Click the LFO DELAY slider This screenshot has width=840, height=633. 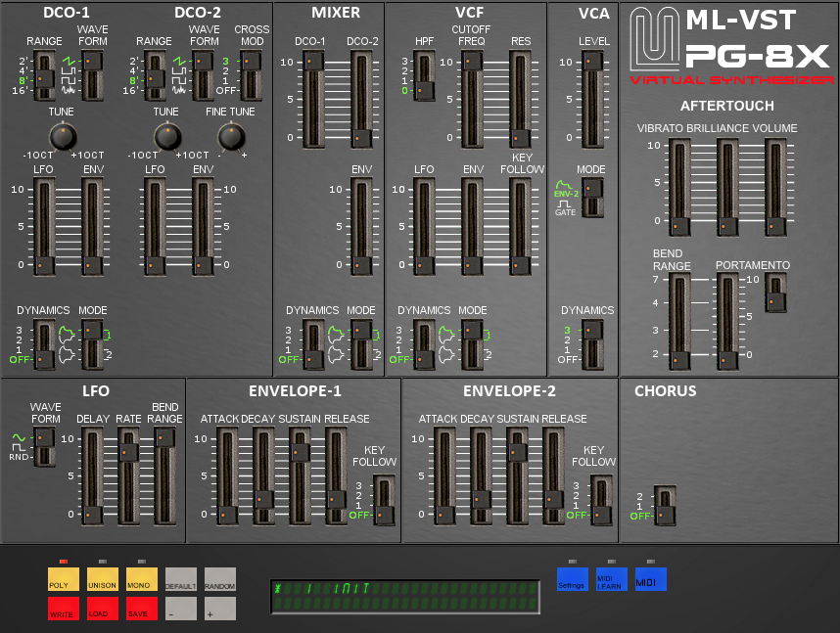point(92,476)
